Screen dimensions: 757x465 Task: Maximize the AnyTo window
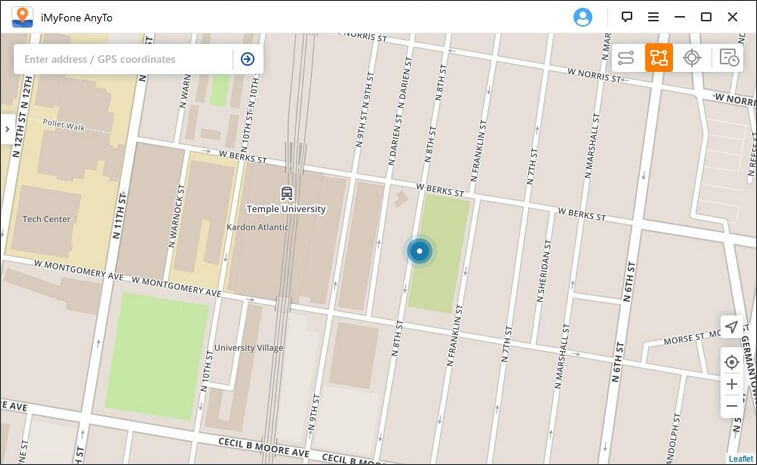tap(706, 17)
